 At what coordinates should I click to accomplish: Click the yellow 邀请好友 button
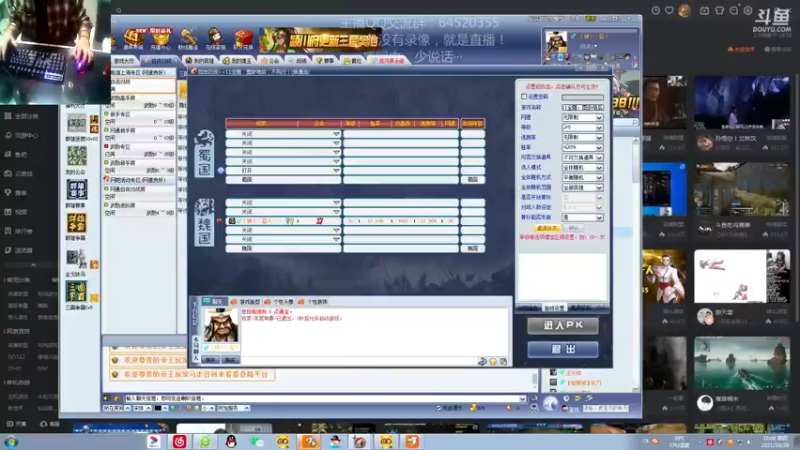click(x=547, y=228)
